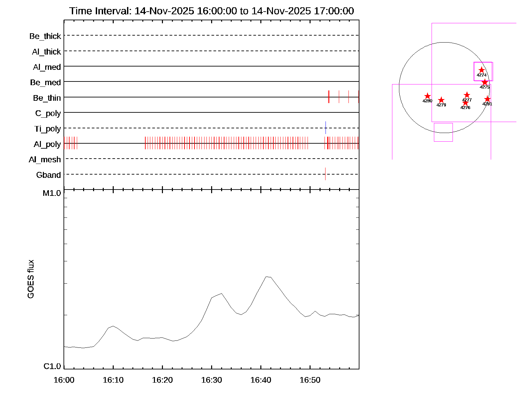This screenshot has height=399, width=532.
Task: Click the single tick on the Ti_poly row
Action: coord(326,128)
